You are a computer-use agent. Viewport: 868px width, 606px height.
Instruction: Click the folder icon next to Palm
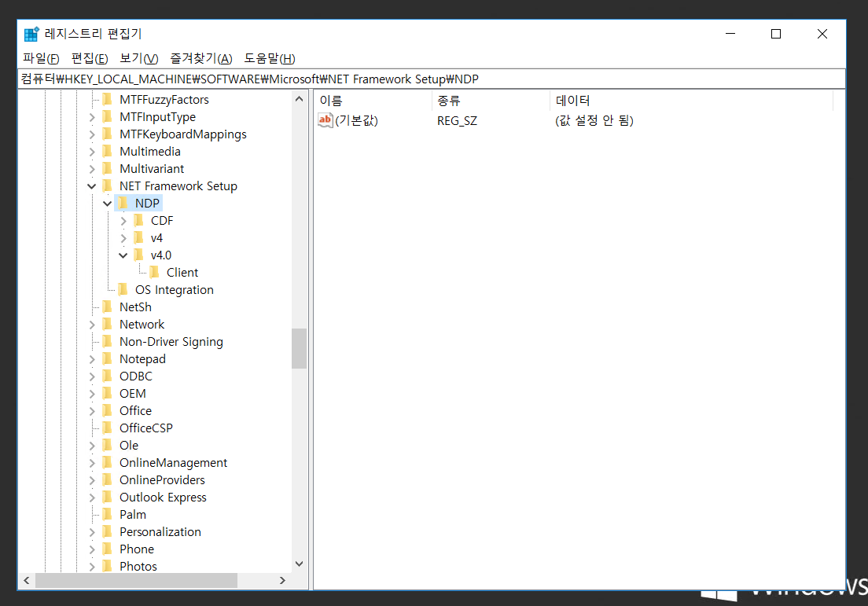tap(108, 515)
